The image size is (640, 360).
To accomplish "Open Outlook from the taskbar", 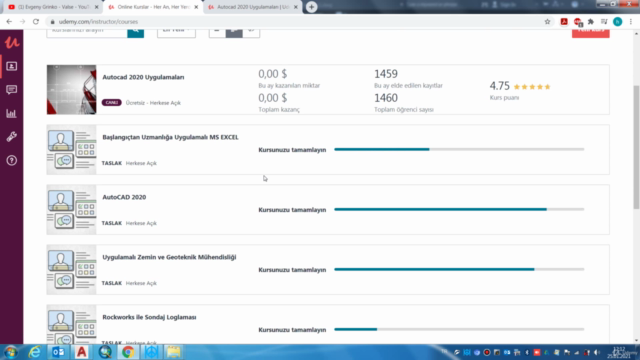I will [x=58, y=352].
